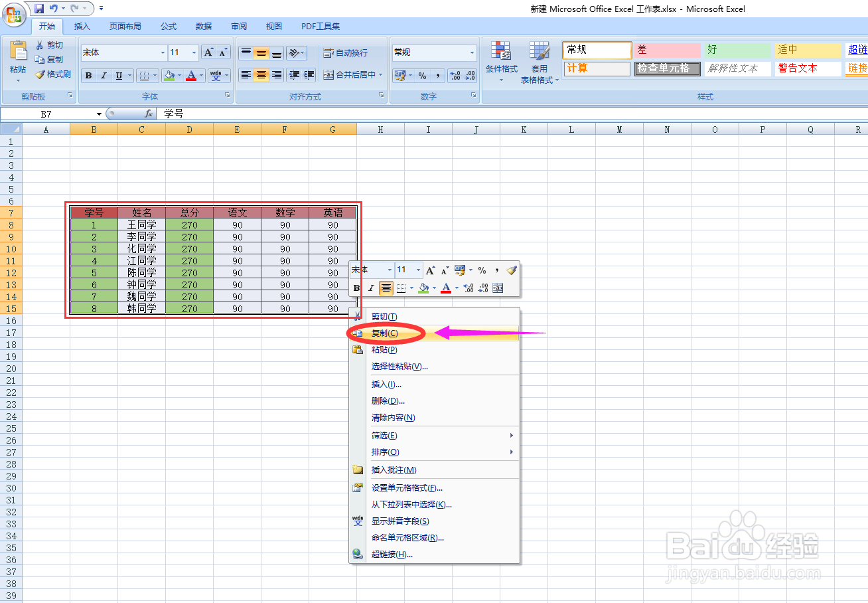Image resolution: width=868 pixels, height=603 pixels.
Task: Click ribbon decrease decimal button
Action: (470, 76)
